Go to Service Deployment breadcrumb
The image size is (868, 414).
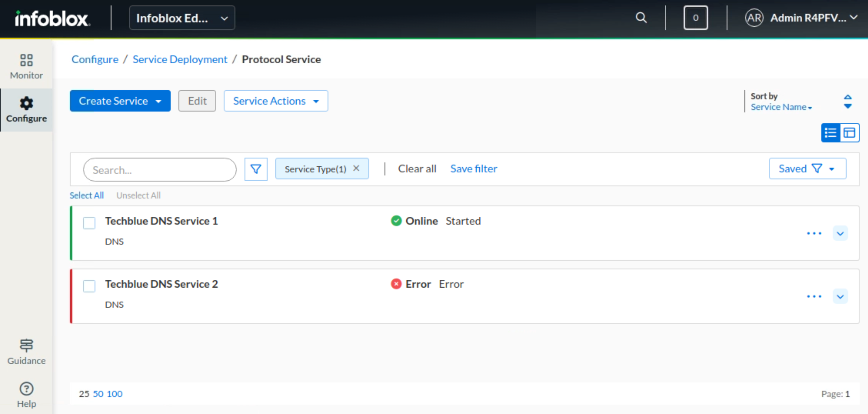tap(180, 60)
